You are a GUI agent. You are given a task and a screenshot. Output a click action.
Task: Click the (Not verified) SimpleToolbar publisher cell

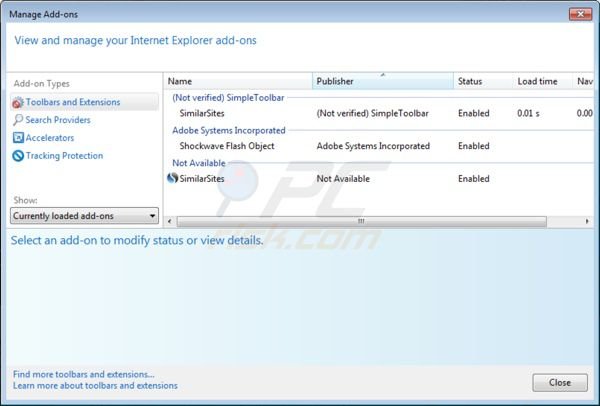(x=372, y=113)
